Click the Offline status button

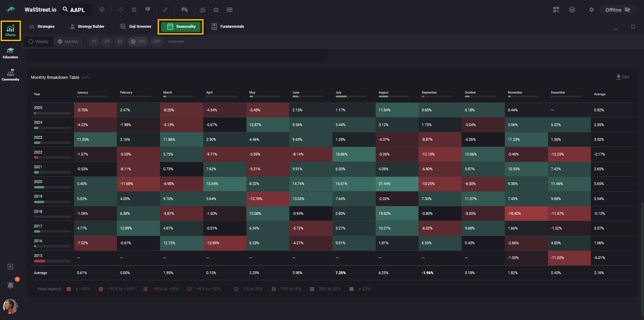click(617, 10)
